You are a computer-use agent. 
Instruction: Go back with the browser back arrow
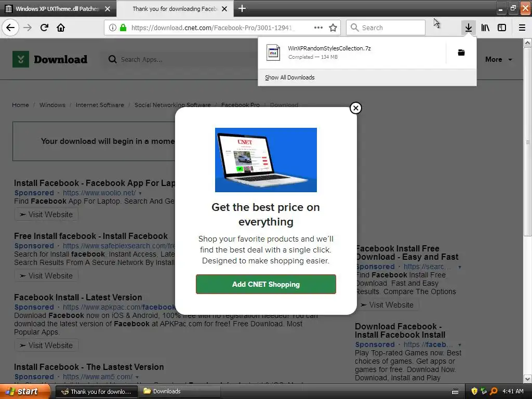pos(10,28)
